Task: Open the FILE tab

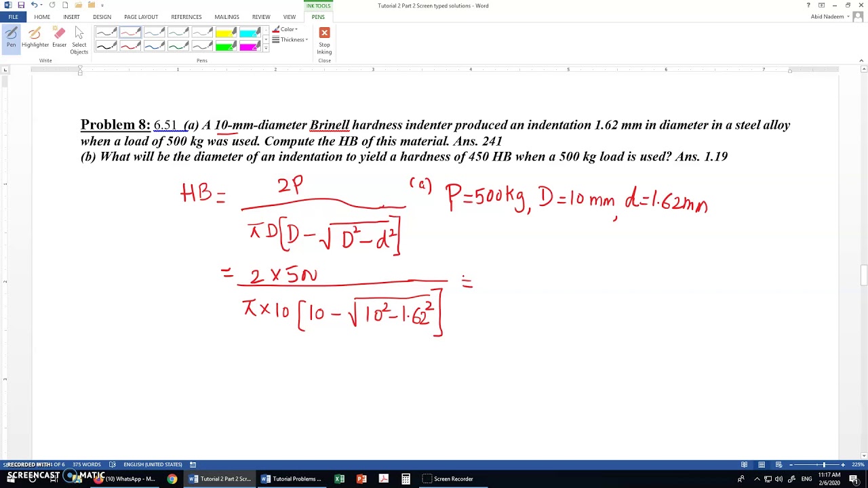Action: (x=13, y=17)
